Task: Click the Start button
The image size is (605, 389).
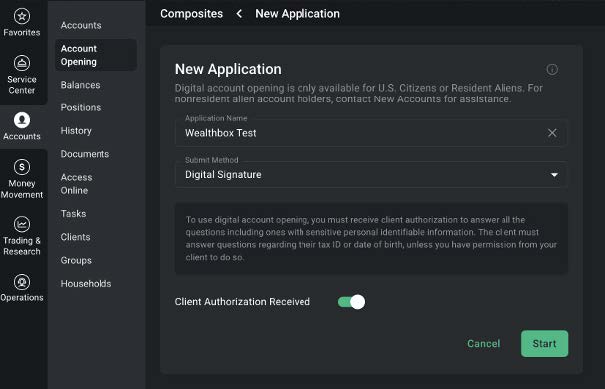Action: tap(544, 343)
